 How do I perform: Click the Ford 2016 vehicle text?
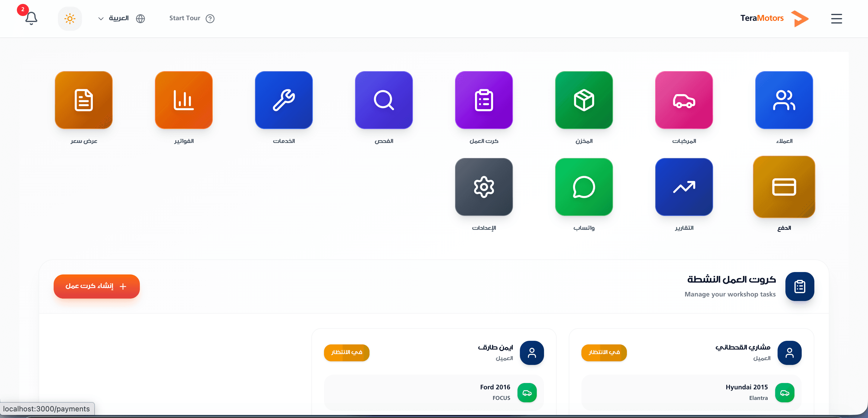click(495, 387)
